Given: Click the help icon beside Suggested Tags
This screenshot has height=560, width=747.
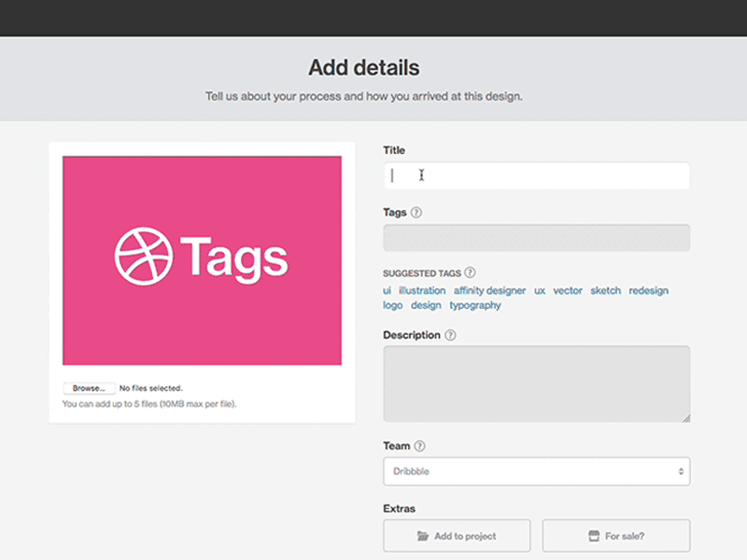Looking at the screenshot, I should (470, 273).
